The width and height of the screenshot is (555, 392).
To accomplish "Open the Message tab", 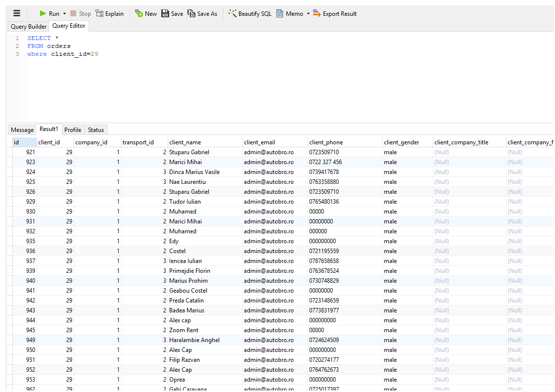I will point(22,130).
